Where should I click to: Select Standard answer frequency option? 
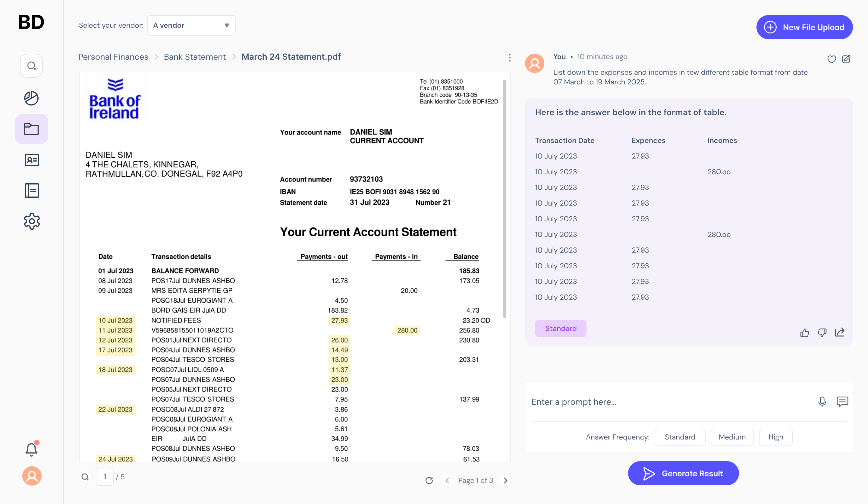coord(680,437)
